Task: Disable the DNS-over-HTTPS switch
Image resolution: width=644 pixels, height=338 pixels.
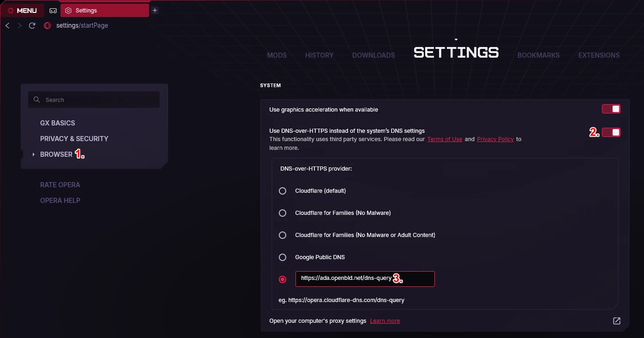Action: pos(611,132)
